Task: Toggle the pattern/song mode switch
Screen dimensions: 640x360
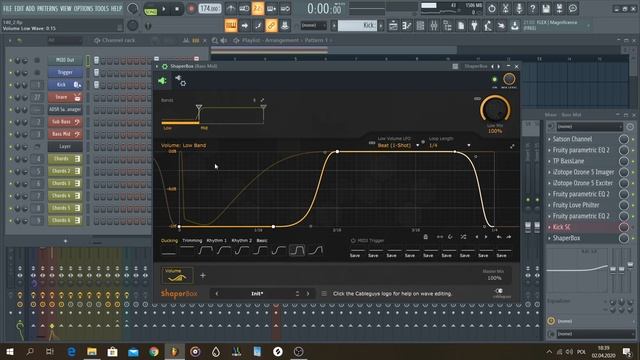Action: pyautogui.click(x=151, y=9)
